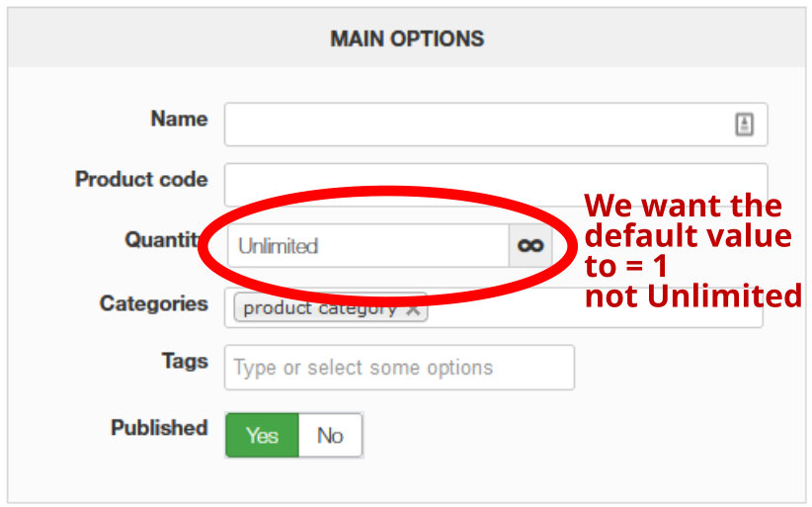Set Published to Yes

click(262, 435)
